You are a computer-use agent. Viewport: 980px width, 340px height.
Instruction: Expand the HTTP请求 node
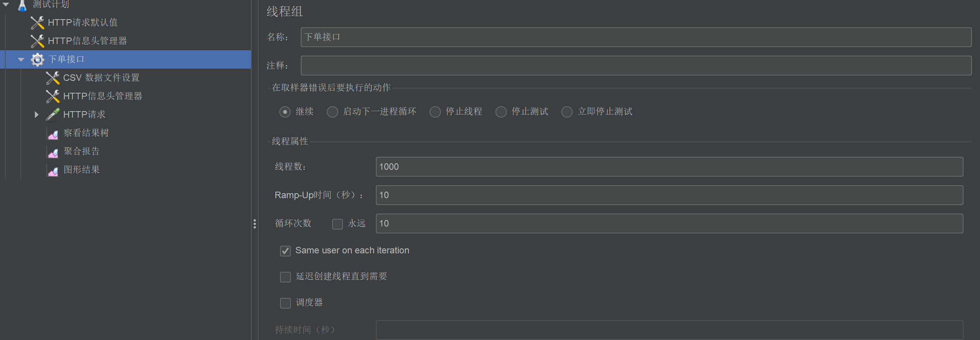point(36,114)
